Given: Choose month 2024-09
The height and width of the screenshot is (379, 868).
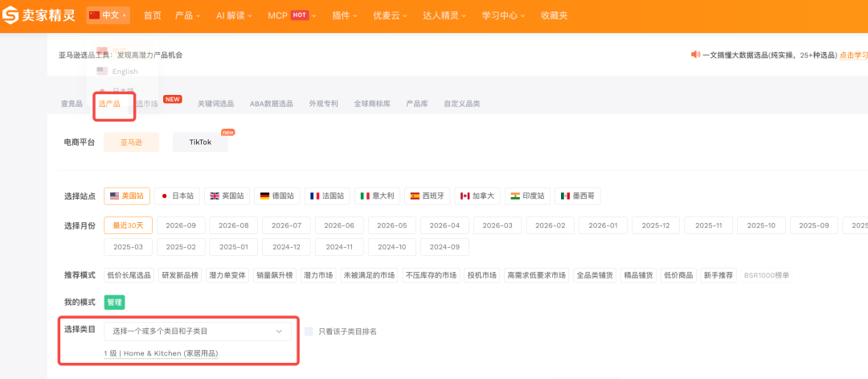Looking at the screenshot, I should point(444,246).
